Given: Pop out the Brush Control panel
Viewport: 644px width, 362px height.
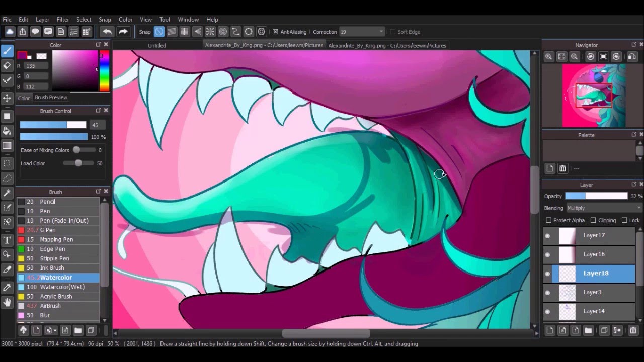Looking at the screenshot, I should (x=98, y=111).
